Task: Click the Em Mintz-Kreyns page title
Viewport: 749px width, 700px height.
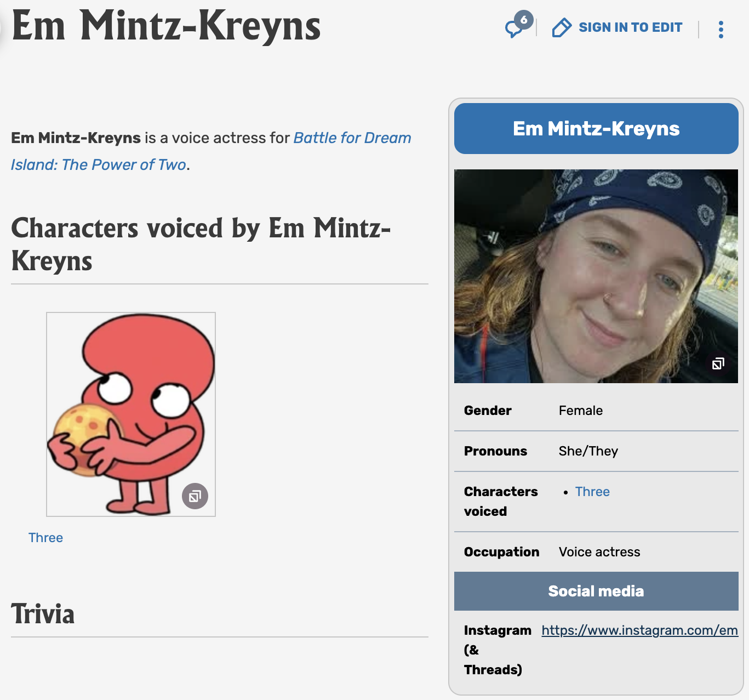Action: click(166, 26)
